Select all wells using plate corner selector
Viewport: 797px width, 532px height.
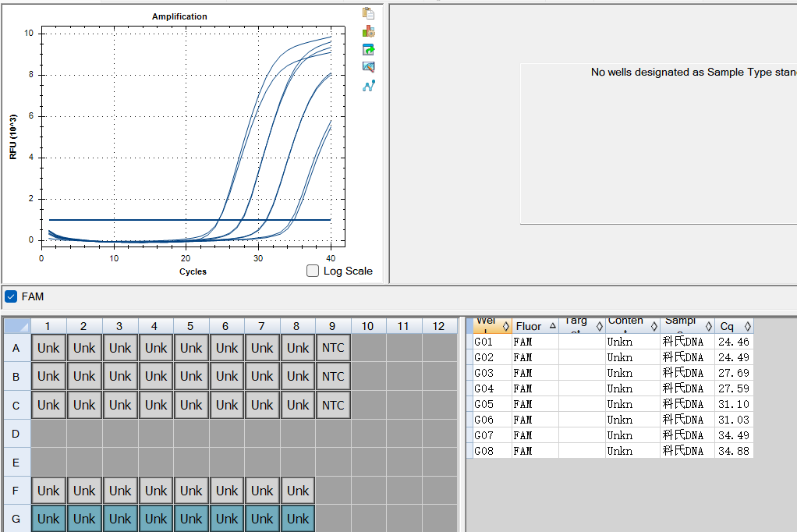tap(17, 326)
